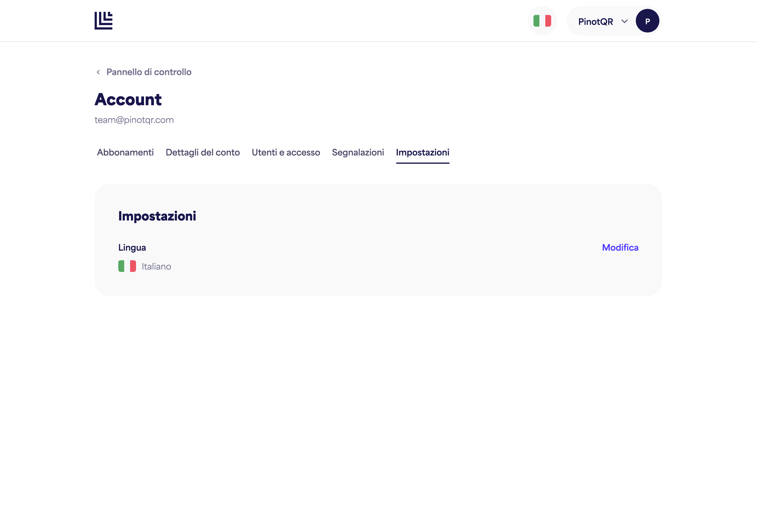This screenshot has width=757, height=532.
Task: Select the Impostazioni tab
Action: click(x=422, y=152)
